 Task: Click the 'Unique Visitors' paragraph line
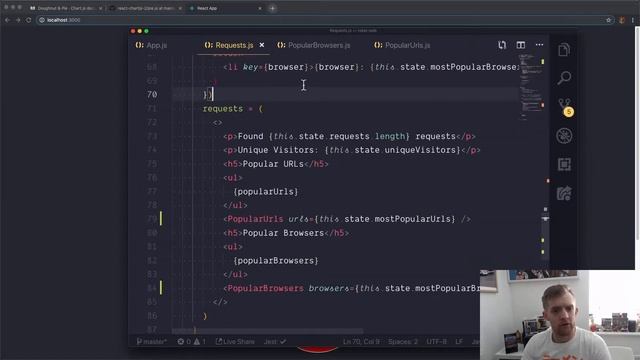tap(351, 150)
